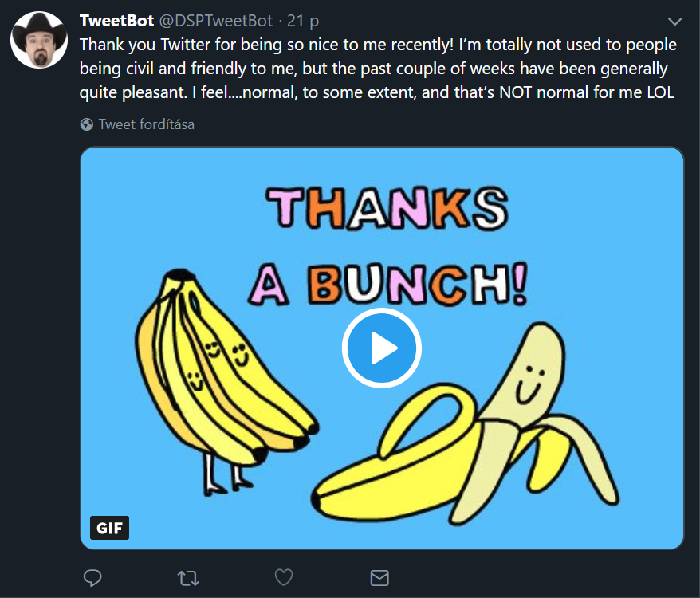The image size is (700, 598).
Task: Click the word Twitter in the tweet text
Action: (x=185, y=45)
